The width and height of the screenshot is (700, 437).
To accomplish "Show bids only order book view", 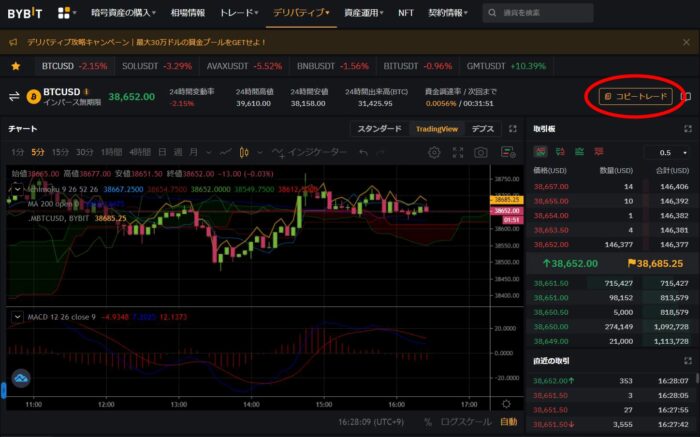I will point(579,152).
